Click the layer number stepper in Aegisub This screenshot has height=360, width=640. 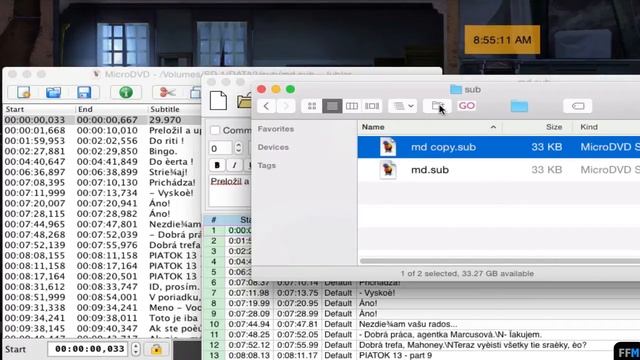[238, 148]
